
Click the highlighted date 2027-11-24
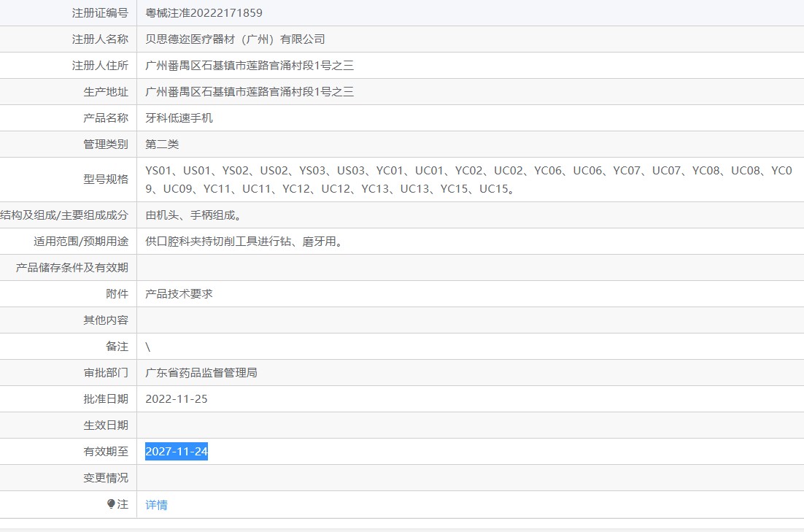point(177,452)
